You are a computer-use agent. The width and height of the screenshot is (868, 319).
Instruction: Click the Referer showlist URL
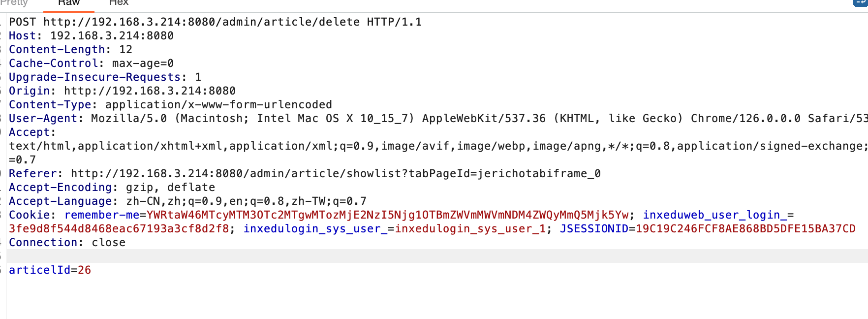pos(336,174)
